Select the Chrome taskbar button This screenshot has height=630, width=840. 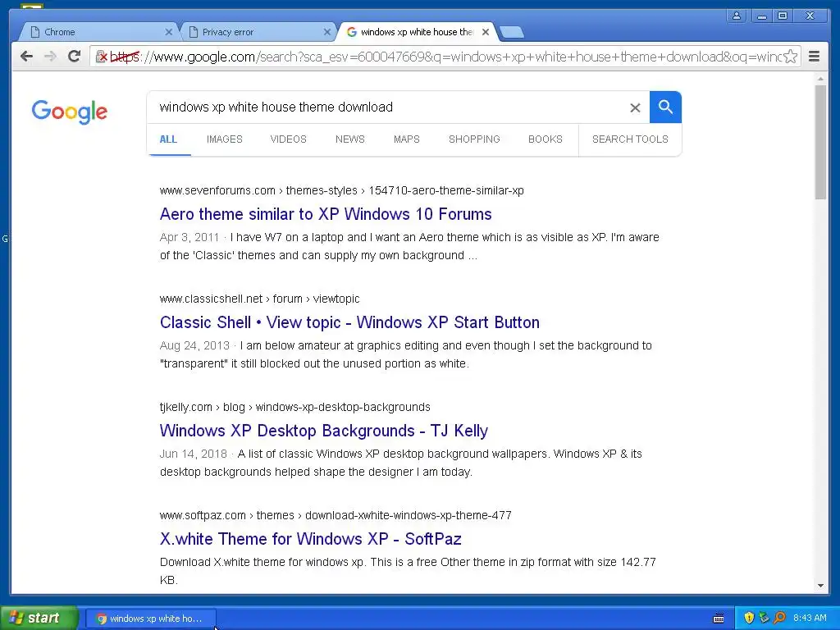[x=151, y=619]
